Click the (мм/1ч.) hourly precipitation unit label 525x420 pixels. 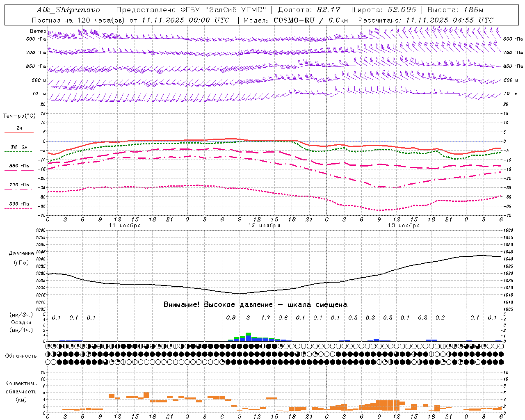(x=21, y=330)
